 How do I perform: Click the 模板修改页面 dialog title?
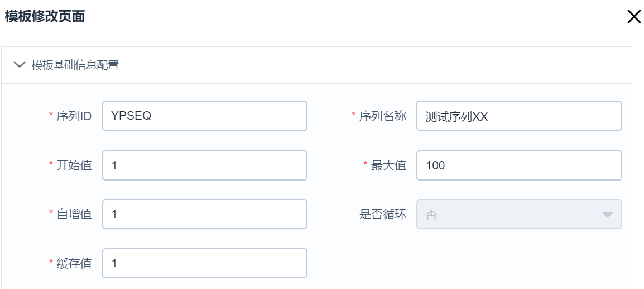click(x=45, y=17)
